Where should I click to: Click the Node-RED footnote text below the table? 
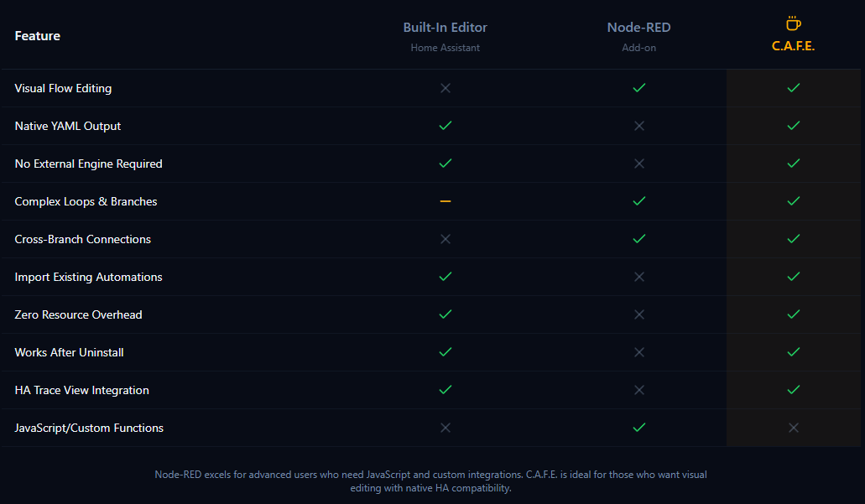tap(431, 481)
